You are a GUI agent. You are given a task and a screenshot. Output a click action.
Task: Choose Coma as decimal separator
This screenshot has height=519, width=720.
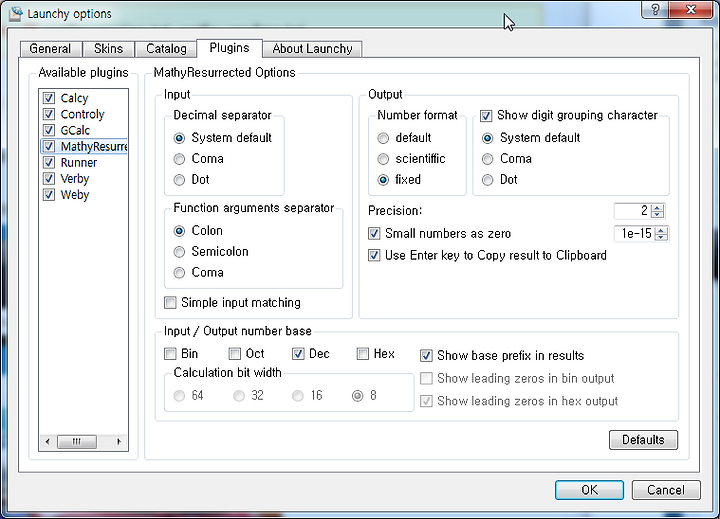[180, 159]
